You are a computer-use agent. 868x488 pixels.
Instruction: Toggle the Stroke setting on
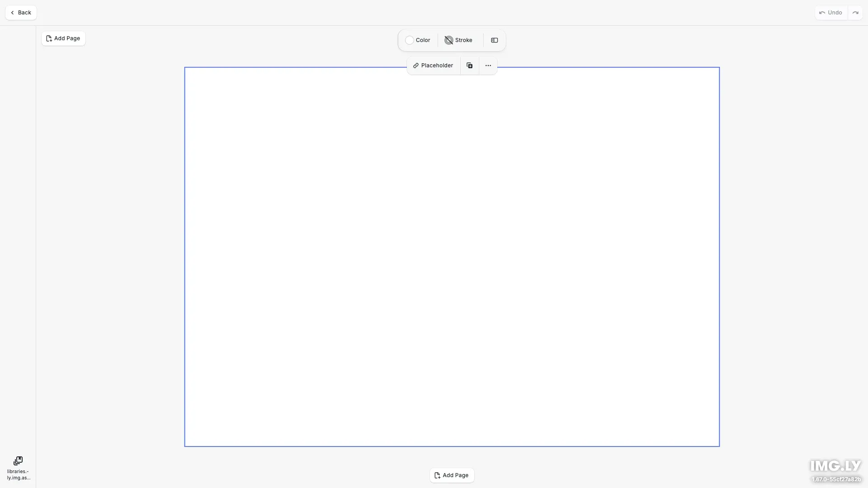pyautogui.click(x=458, y=40)
